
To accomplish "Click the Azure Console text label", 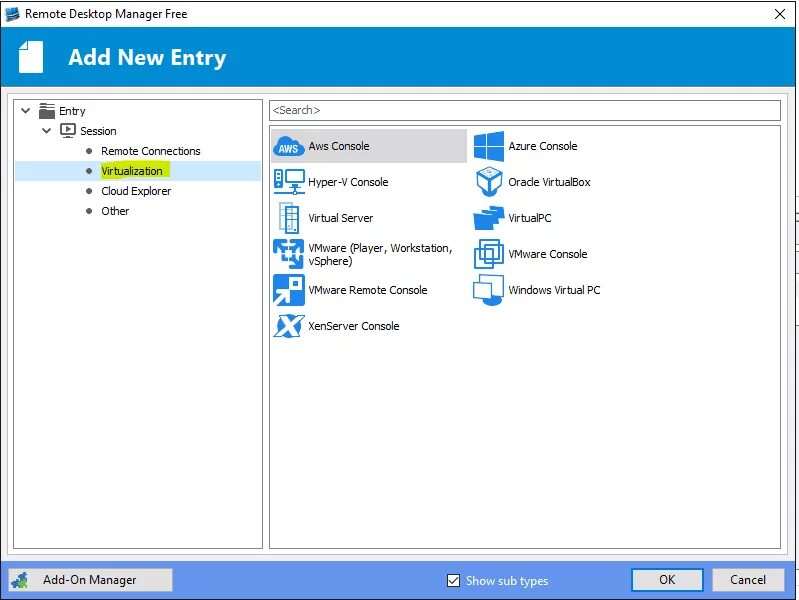I will pos(543,146).
